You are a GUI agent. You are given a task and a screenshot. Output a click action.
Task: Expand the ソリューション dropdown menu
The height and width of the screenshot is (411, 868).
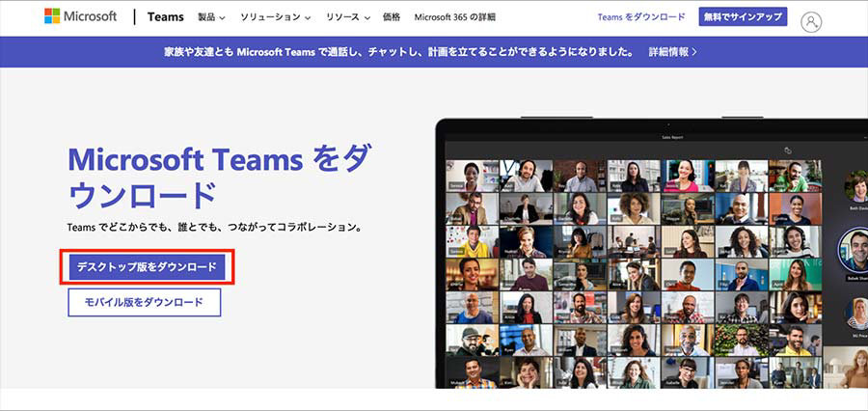(275, 17)
